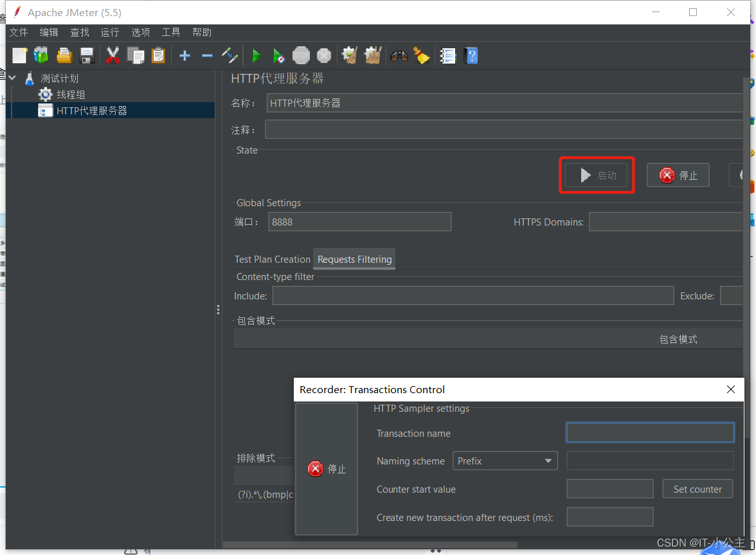Click the Counter start value field
The image size is (756, 555).
coord(610,489)
